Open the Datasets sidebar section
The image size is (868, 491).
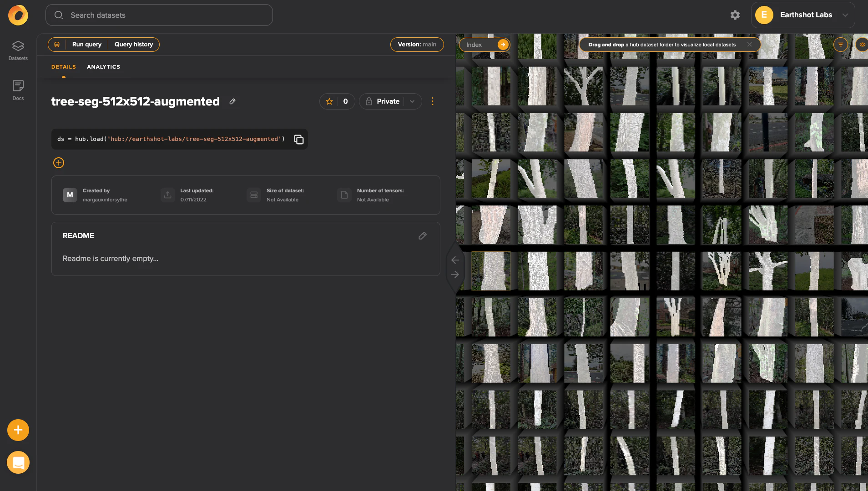click(x=18, y=50)
